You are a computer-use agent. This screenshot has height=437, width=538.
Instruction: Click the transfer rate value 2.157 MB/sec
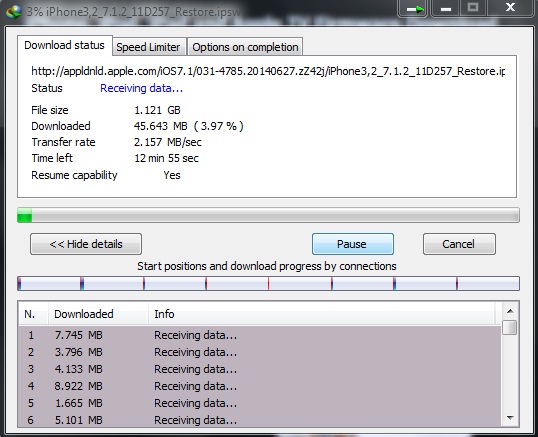pyautogui.click(x=168, y=142)
